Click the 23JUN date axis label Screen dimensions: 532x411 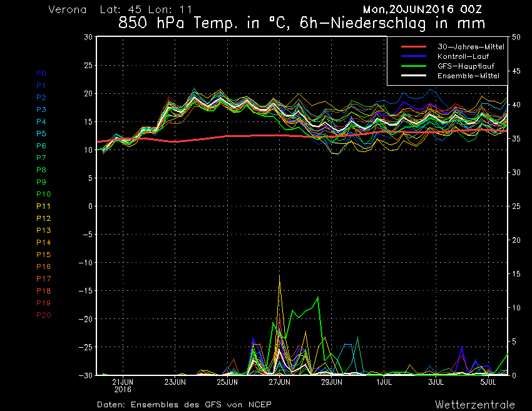tap(175, 382)
